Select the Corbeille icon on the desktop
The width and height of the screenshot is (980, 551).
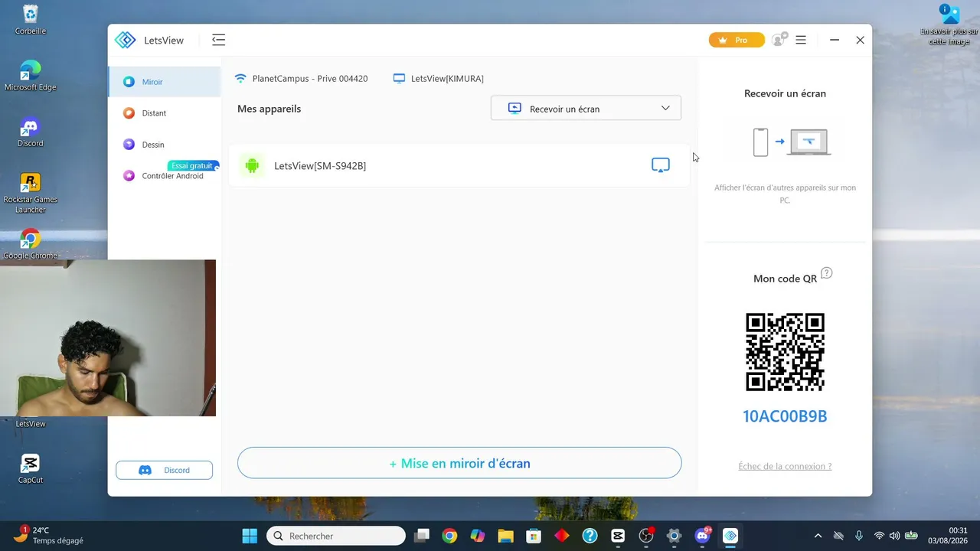(31, 20)
